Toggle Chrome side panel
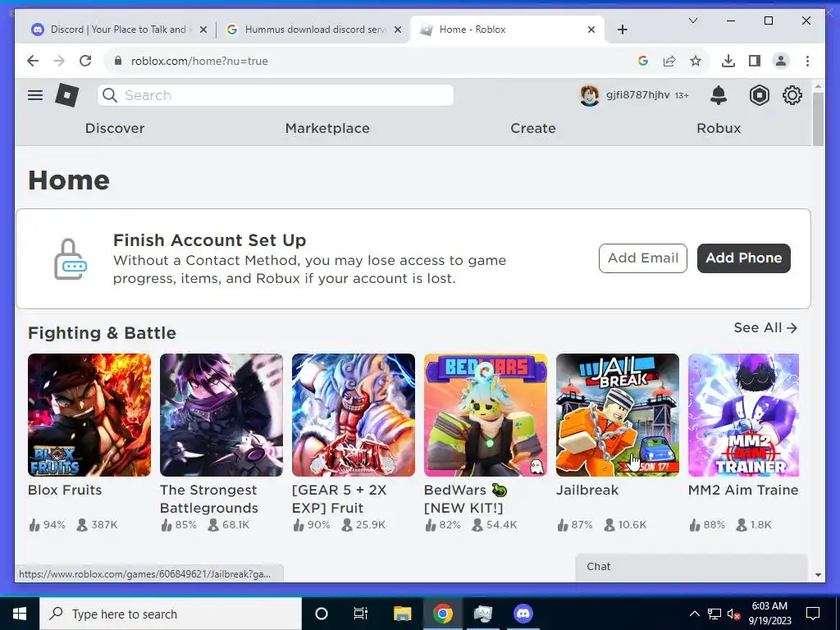The height and width of the screenshot is (630, 840). pyautogui.click(x=755, y=61)
